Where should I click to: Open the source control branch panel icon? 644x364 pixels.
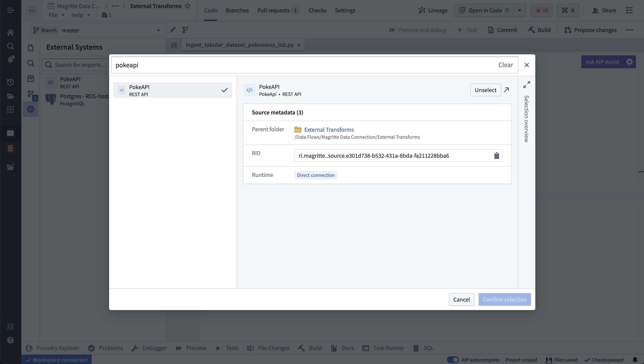[30, 94]
